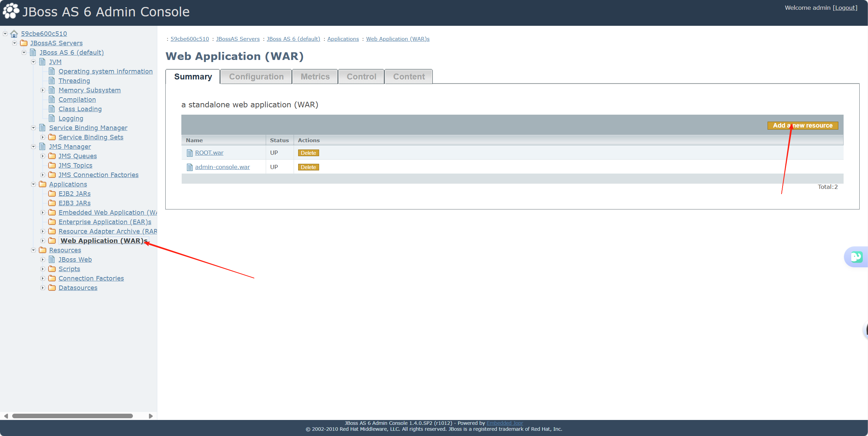Expand the JMS Queues node
868x436 pixels.
pos(43,156)
